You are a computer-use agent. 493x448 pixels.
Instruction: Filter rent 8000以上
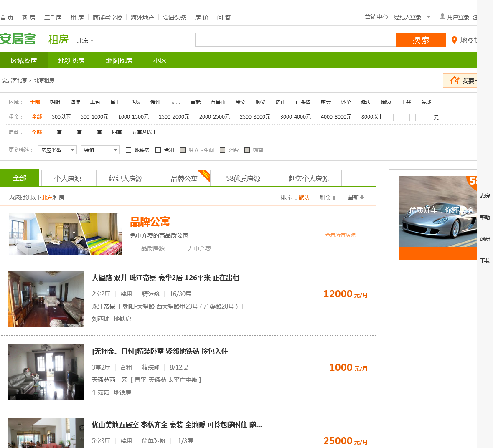pos(372,117)
